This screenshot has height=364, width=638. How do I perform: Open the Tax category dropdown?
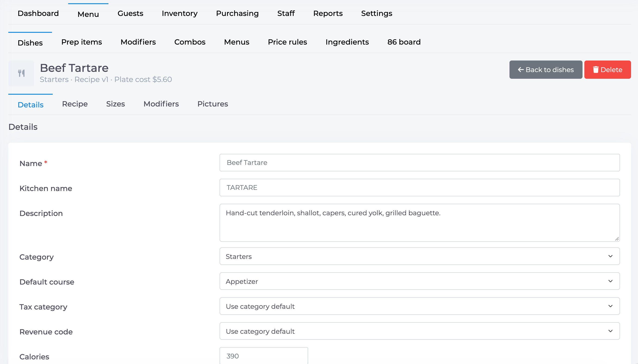tap(420, 306)
